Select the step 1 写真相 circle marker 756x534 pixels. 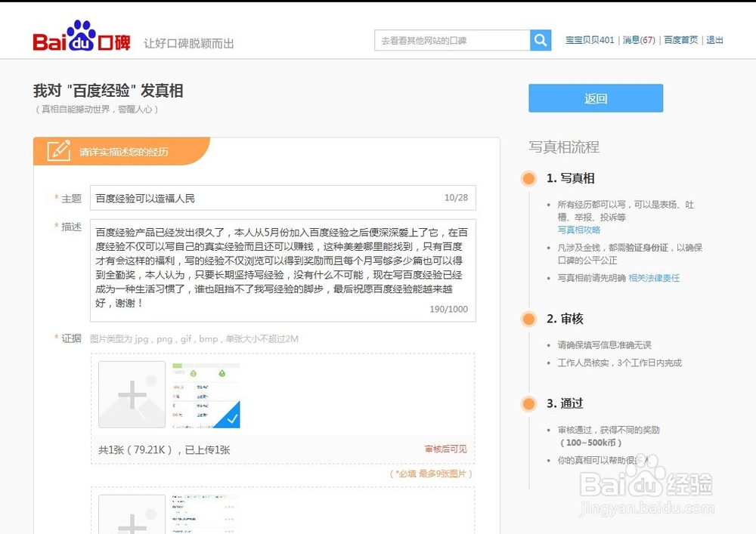click(528, 179)
